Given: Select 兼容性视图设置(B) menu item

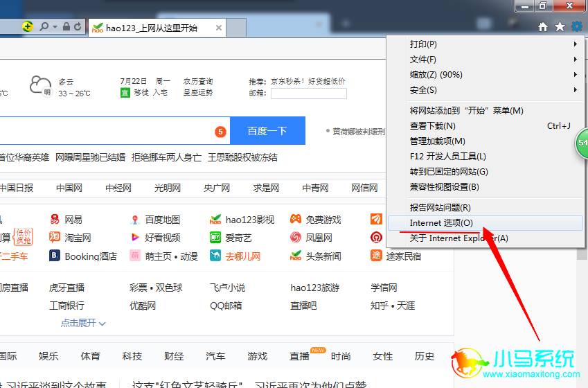Looking at the screenshot, I should click(x=485, y=187).
